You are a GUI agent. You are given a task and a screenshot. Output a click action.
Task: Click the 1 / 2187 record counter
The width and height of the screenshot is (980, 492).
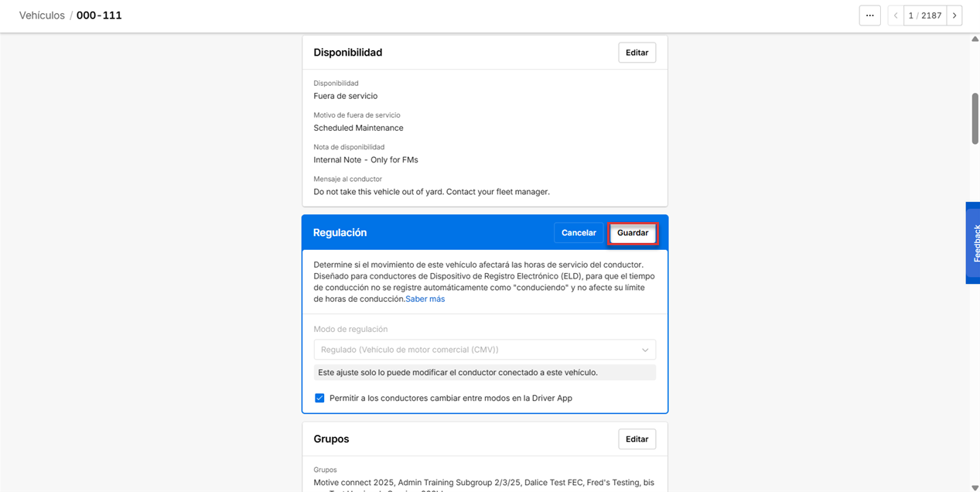925,15
